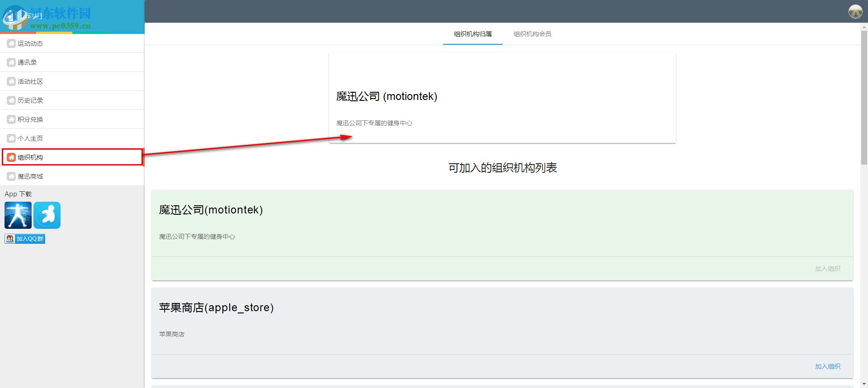868x388 pixels.
Task: Click the greyed 加入组织 on the 魔迅公司 card
Action: 827,269
